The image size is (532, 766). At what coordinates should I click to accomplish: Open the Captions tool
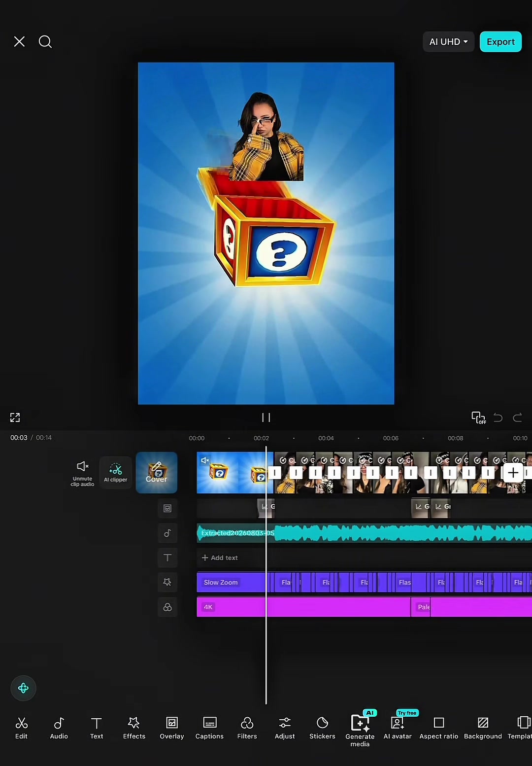[209, 728]
